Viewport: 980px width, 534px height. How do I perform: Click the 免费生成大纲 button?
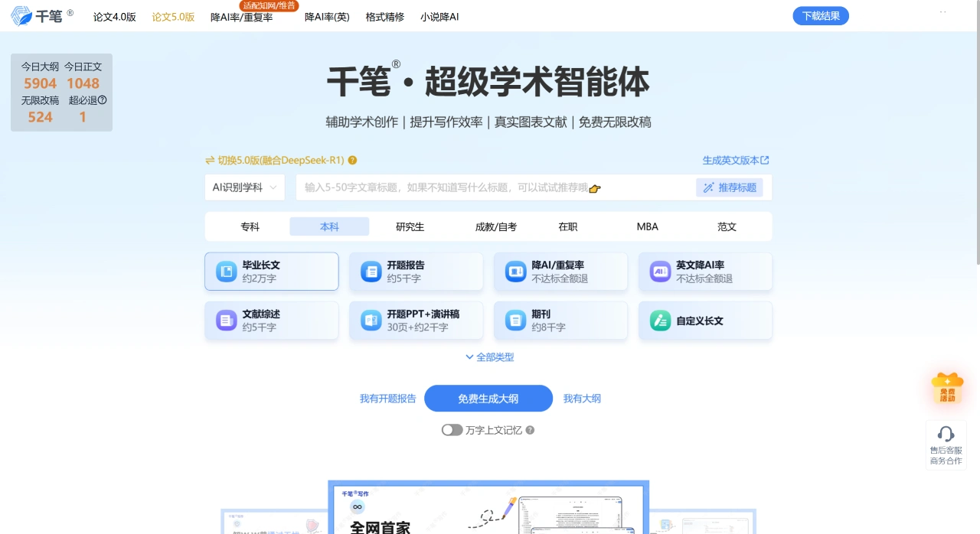(x=488, y=398)
